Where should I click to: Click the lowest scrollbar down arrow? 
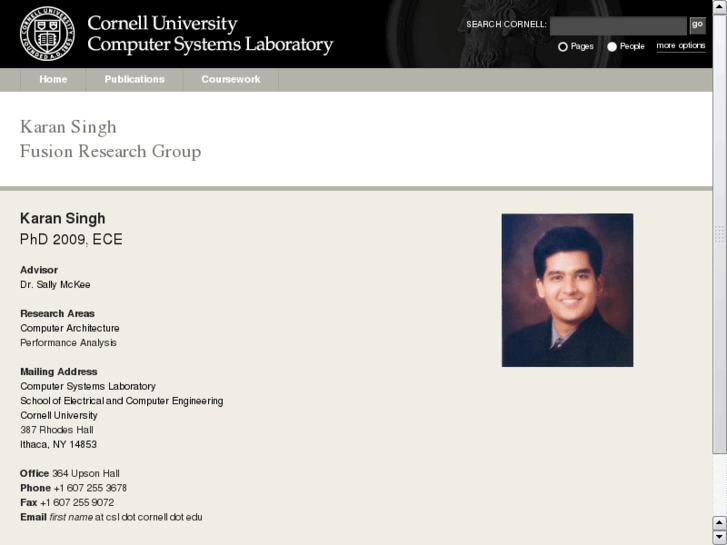click(719, 537)
